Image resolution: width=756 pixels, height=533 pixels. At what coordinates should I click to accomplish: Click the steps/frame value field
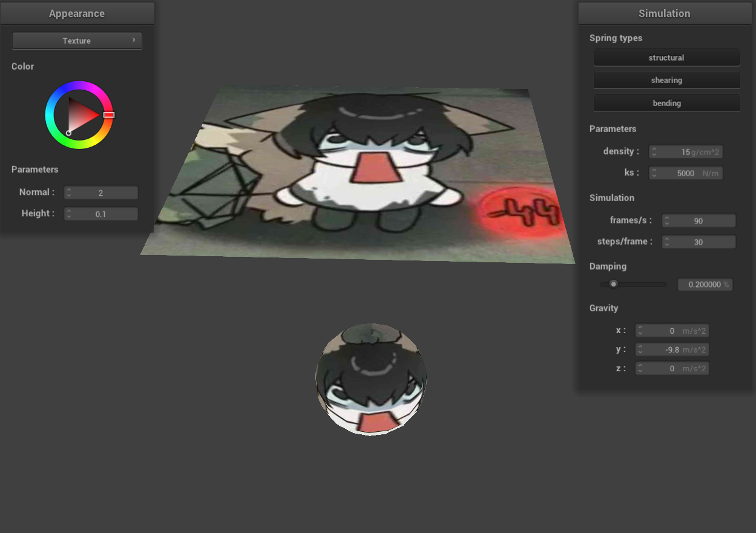pyautogui.click(x=698, y=242)
